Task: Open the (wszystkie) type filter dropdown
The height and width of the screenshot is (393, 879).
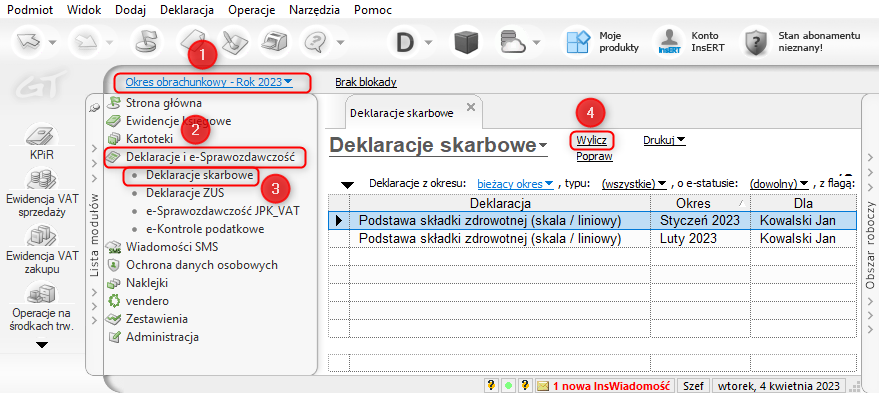Action: pos(633,183)
